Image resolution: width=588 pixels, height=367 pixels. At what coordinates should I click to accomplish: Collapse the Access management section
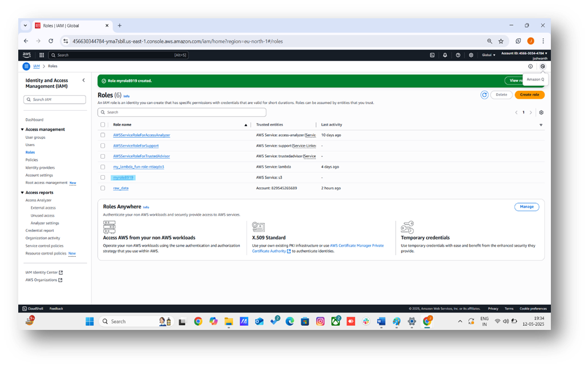click(22, 130)
